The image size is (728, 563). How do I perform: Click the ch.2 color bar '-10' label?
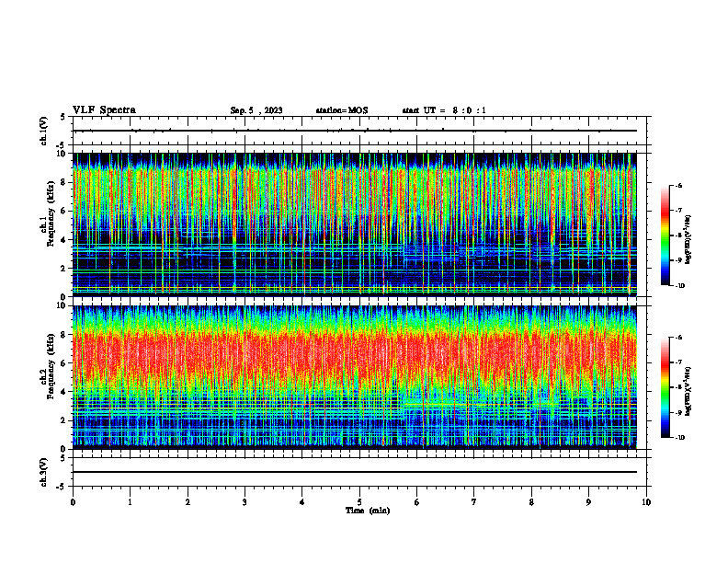coord(679,438)
